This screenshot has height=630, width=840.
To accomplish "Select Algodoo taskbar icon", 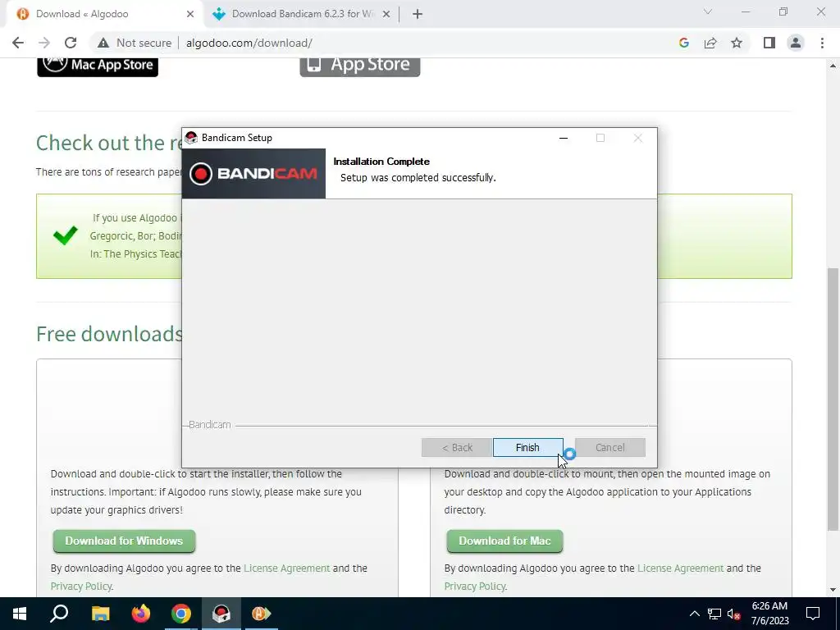I will [x=262, y=614].
